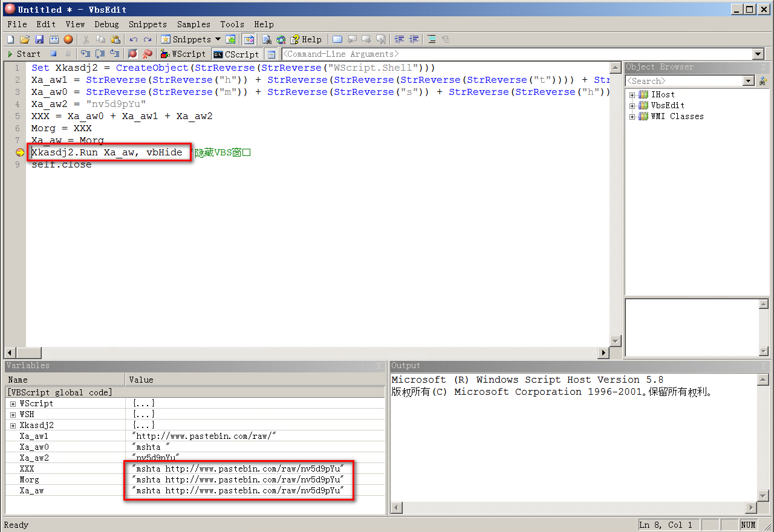Click the Cut scissors icon
The height and width of the screenshot is (532, 774).
[x=86, y=39]
